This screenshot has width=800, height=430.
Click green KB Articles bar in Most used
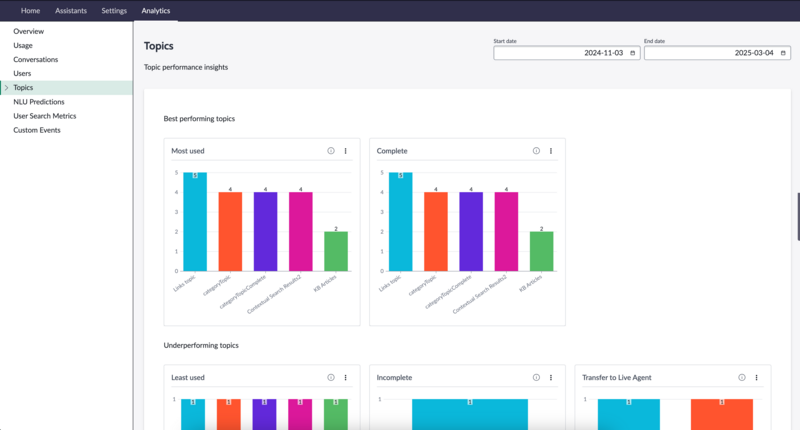click(x=336, y=251)
